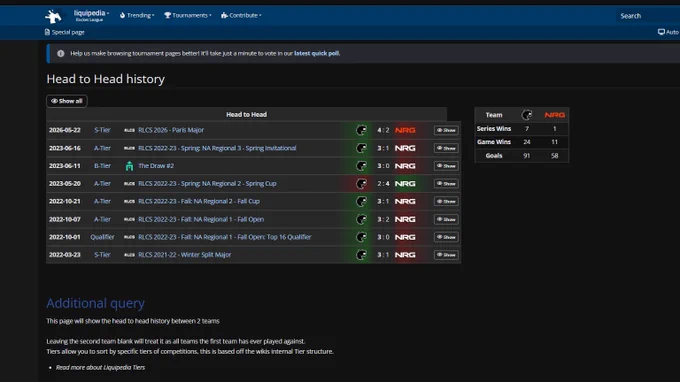Click NRG logo in Spring Invitational row
Viewport: 680px width, 382px height.
pos(405,148)
